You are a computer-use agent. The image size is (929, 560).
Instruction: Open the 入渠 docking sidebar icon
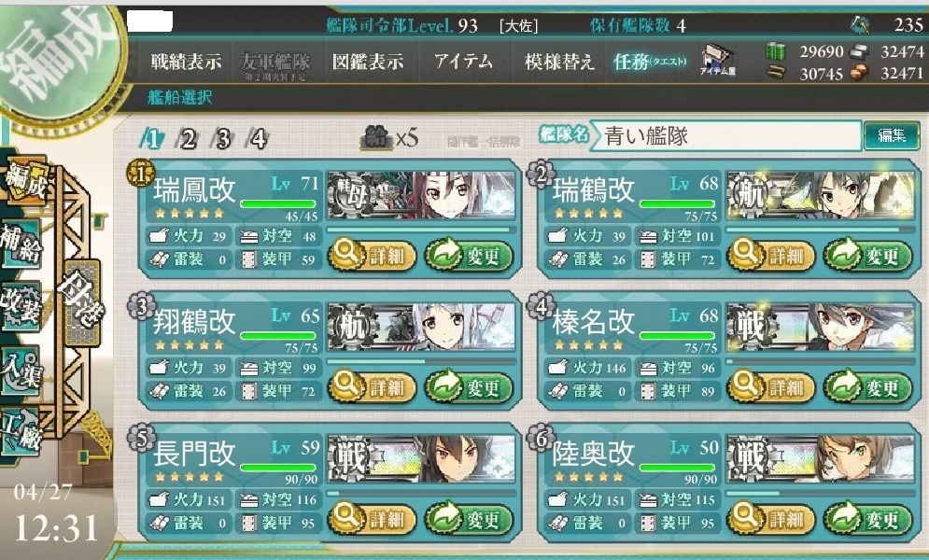(x=21, y=370)
